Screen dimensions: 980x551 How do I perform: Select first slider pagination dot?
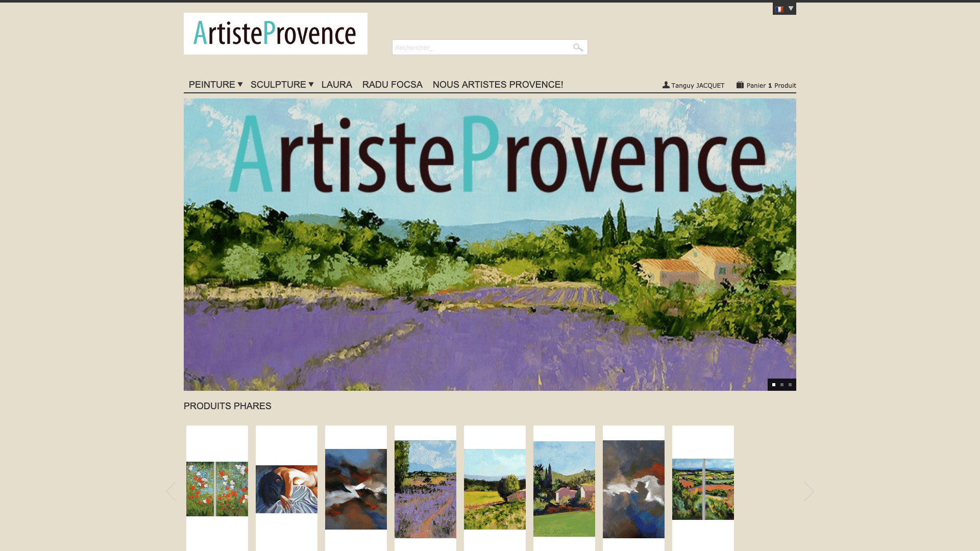(774, 385)
